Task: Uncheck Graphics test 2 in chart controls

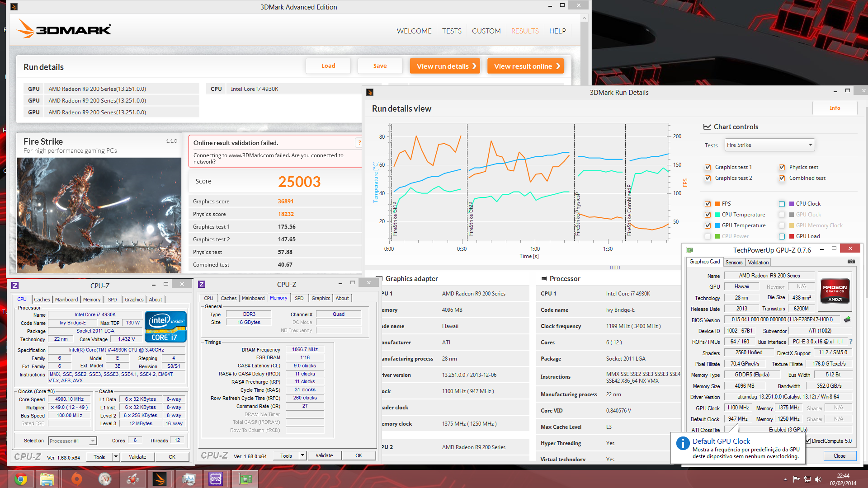Action: tap(708, 178)
